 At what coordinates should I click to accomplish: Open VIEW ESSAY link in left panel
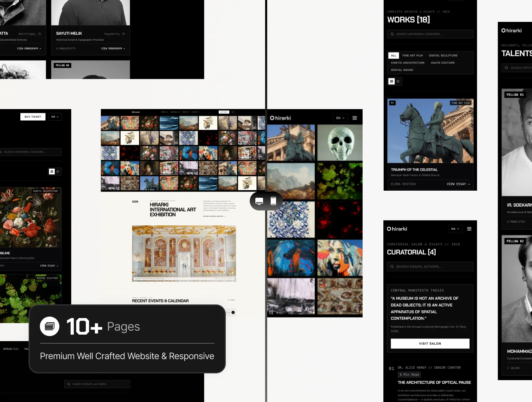[x=49, y=266]
